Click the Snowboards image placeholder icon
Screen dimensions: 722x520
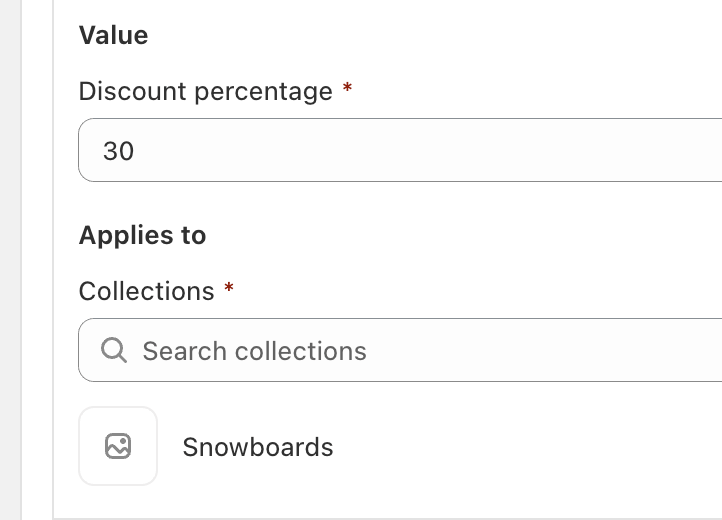[118, 446]
